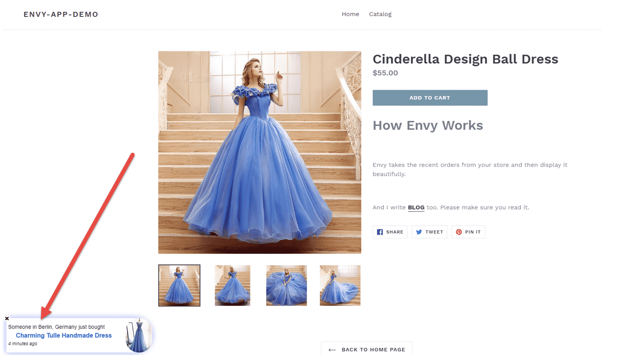Go back to home page
Image resolution: width=644 pixels, height=362 pixels.
click(x=373, y=350)
